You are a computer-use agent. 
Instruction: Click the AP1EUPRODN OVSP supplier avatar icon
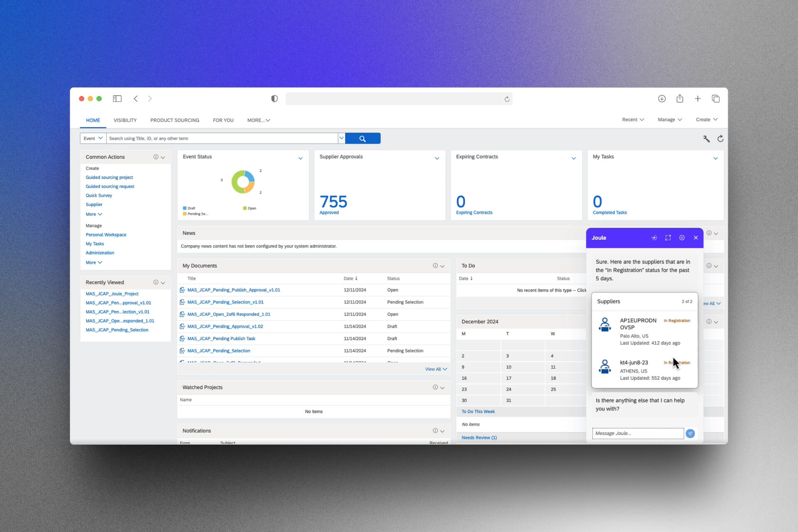coord(605,325)
